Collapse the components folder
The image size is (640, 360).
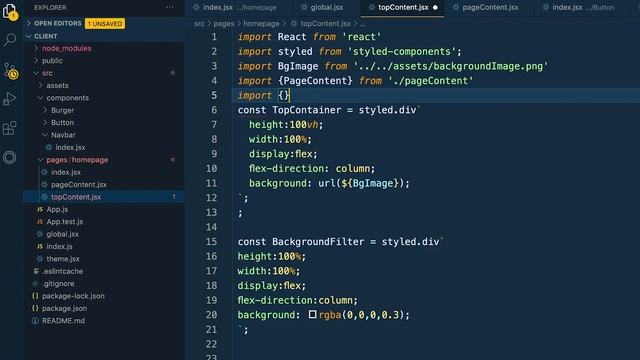pyautogui.click(x=40, y=98)
